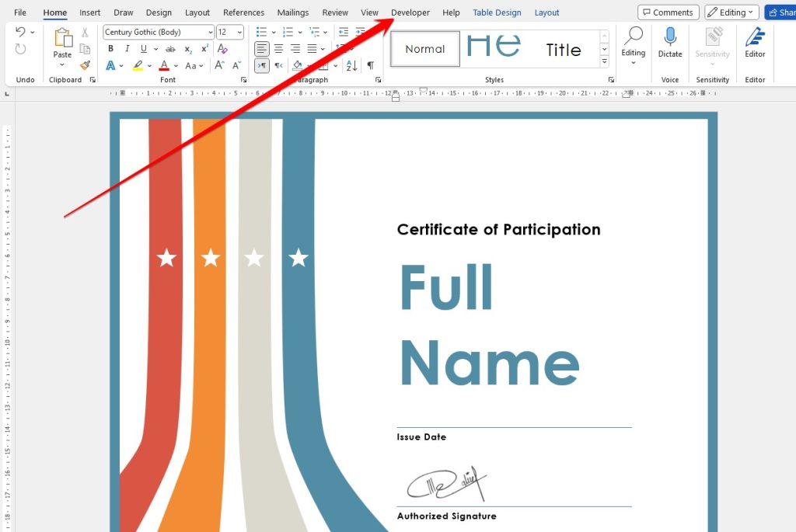The height and width of the screenshot is (532, 796).
Task: Select the Format Painter brush
Action: tap(85, 65)
